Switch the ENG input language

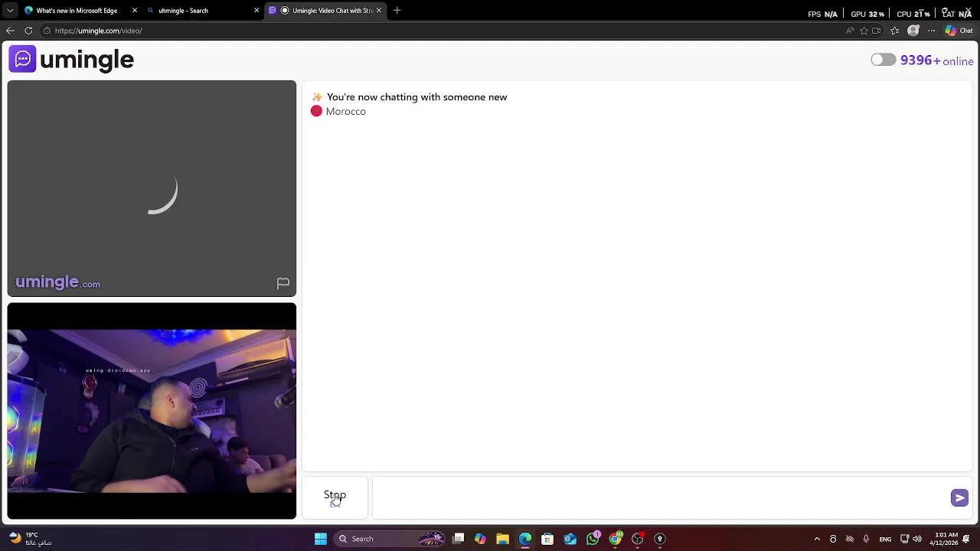(x=885, y=539)
